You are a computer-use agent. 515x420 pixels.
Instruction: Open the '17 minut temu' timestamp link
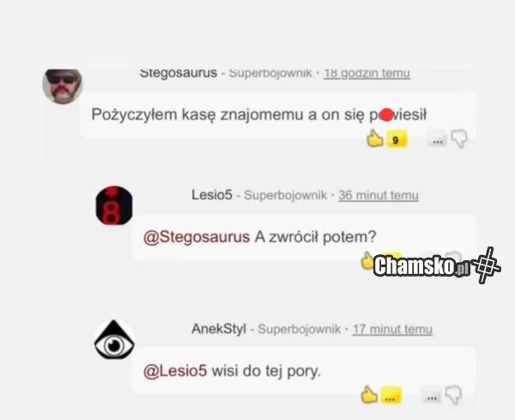point(392,329)
